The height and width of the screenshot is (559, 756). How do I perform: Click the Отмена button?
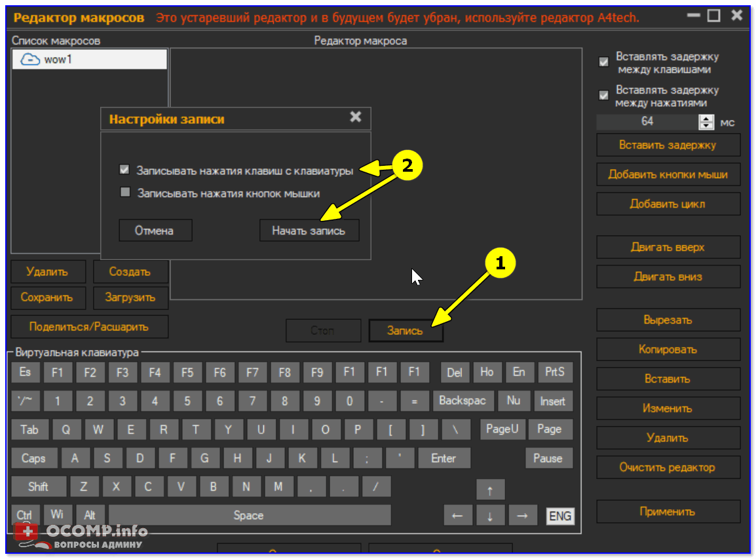point(155,231)
